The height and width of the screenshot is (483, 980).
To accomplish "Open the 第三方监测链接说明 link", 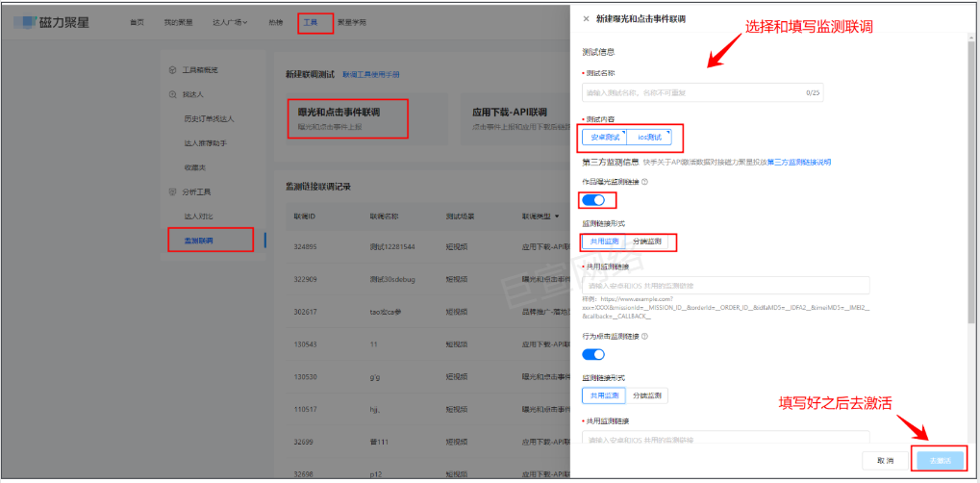I will pos(799,162).
